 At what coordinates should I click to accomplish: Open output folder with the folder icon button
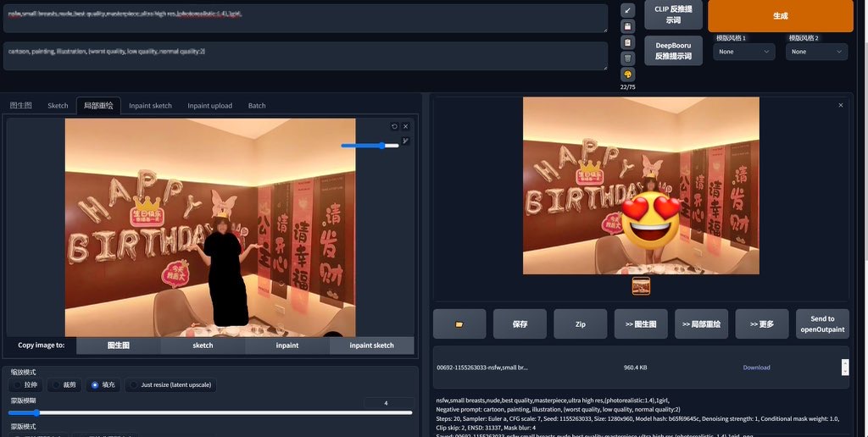pyautogui.click(x=459, y=324)
